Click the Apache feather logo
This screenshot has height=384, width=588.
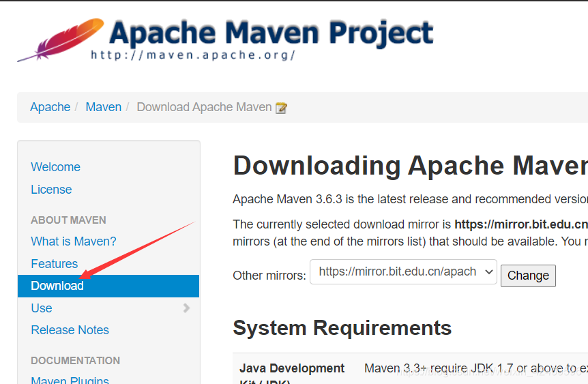[61, 40]
